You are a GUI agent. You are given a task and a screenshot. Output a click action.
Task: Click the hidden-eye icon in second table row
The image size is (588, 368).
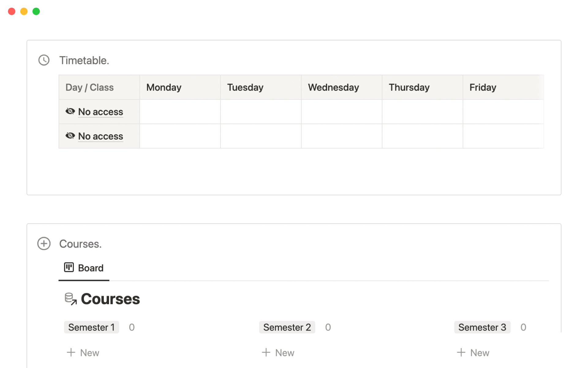70,136
